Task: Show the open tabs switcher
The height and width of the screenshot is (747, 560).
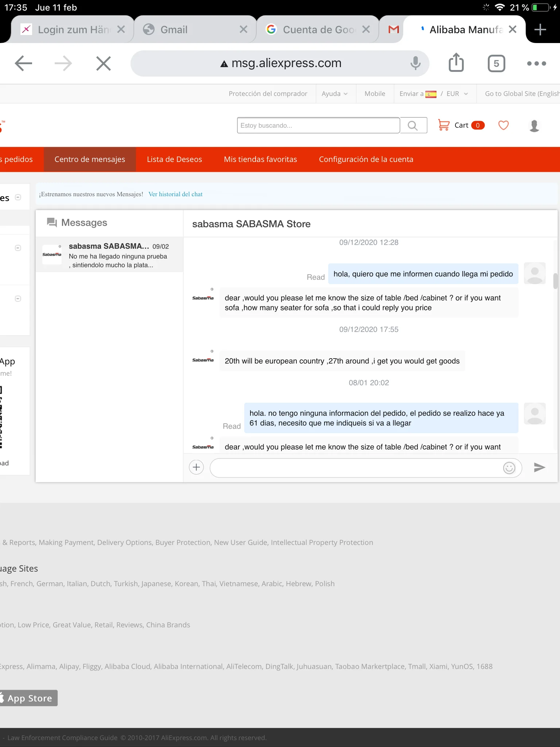Action: pyautogui.click(x=496, y=63)
